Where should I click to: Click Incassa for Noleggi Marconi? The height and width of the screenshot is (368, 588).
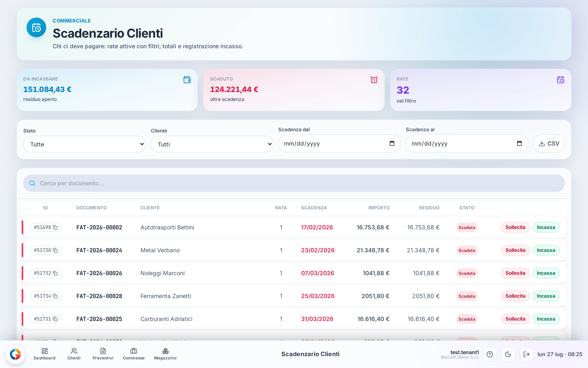pos(546,273)
